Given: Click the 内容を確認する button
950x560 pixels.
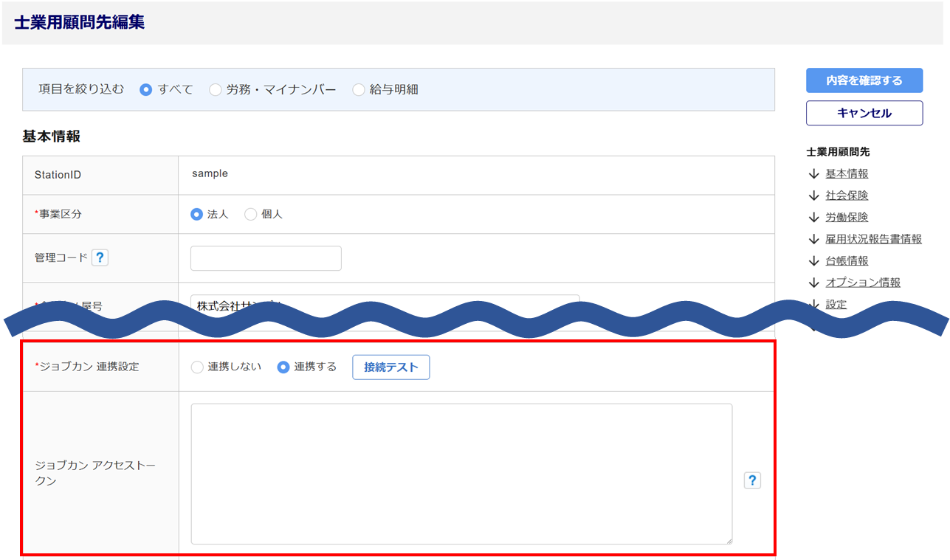Looking at the screenshot, I should (864, 80).
